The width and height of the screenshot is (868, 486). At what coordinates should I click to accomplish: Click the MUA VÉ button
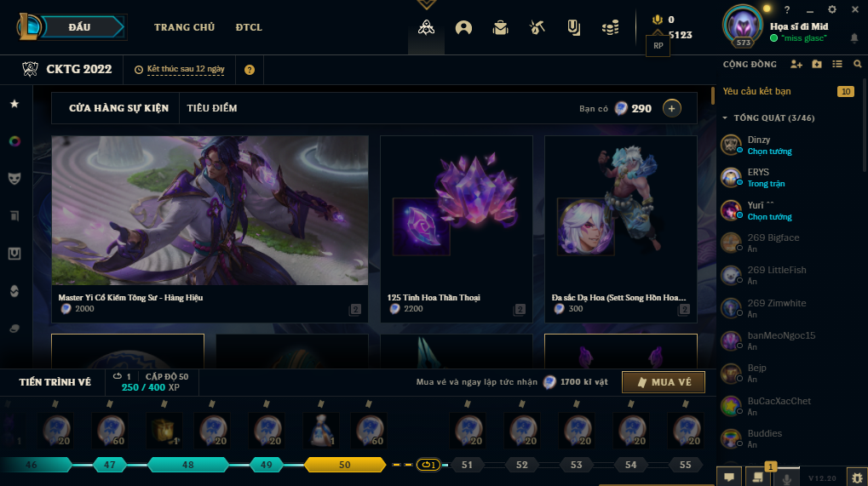pos(664,382)
